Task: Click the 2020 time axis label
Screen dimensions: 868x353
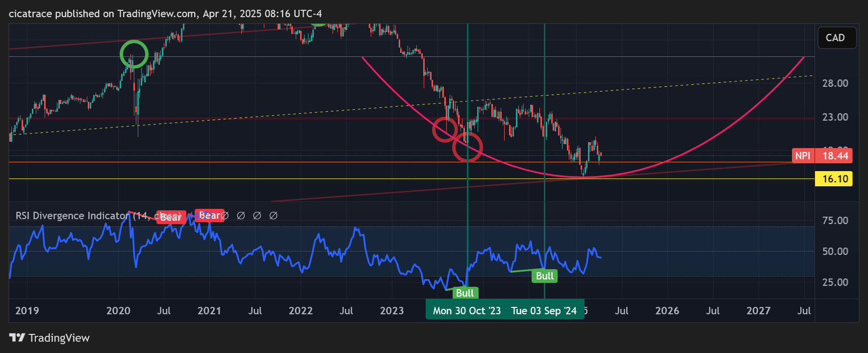Action: [x=118, y=311]
